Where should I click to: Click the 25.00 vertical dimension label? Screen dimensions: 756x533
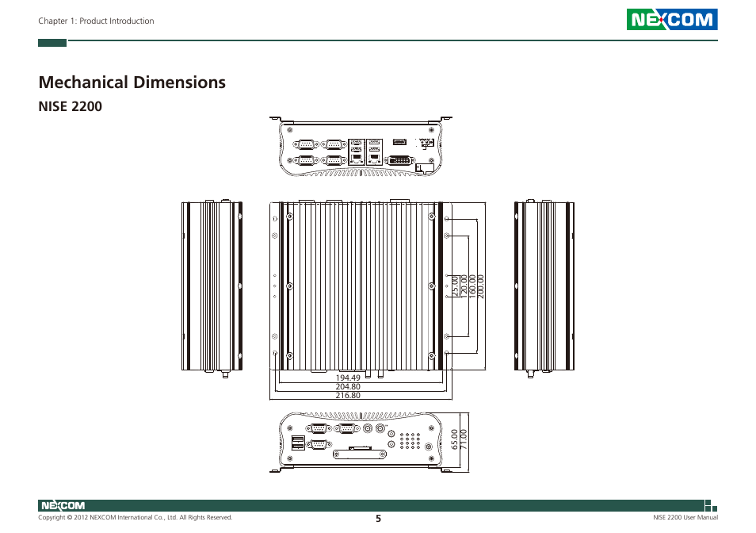(455, 286)
